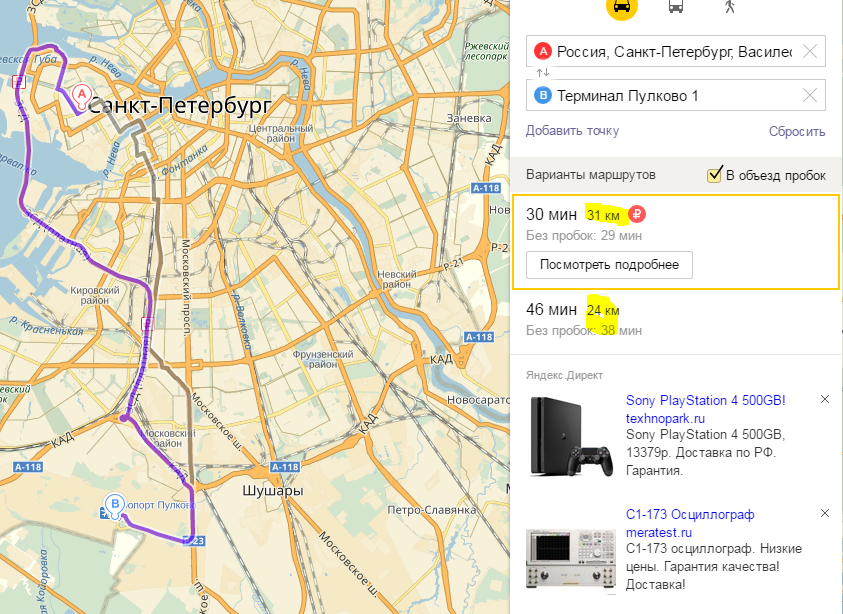Click the B destination marker on map
843x614 pixels.
pyautogui.click(x=115, y=506)
